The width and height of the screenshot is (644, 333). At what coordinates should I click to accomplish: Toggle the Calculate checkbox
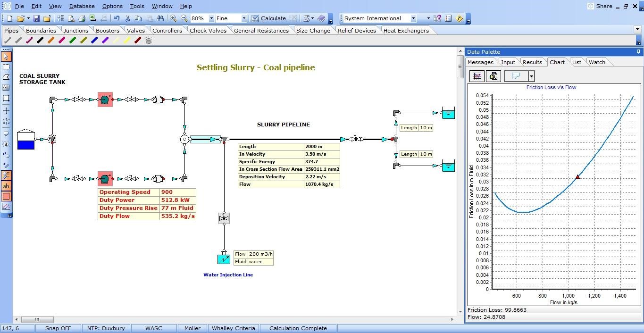(255, 18)
